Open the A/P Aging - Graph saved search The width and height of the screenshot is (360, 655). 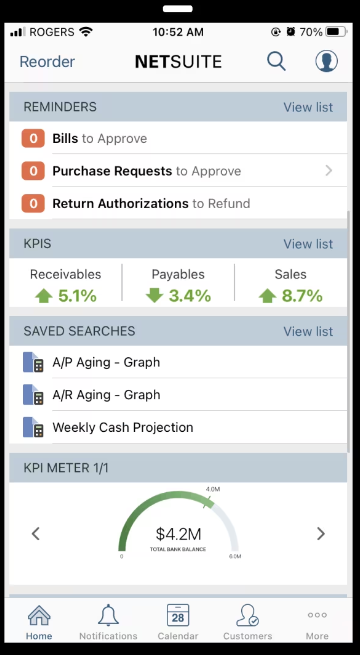click(x=178, y=362)
